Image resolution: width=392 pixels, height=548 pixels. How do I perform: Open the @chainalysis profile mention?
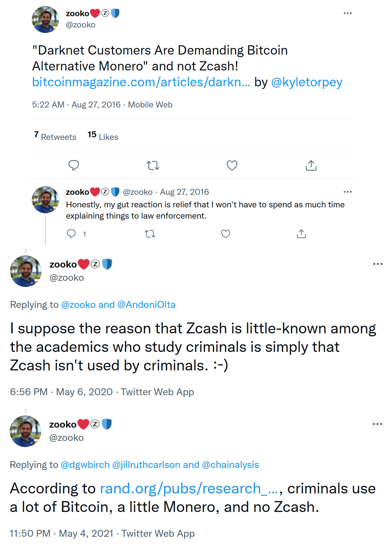click(x=230, y=465)
